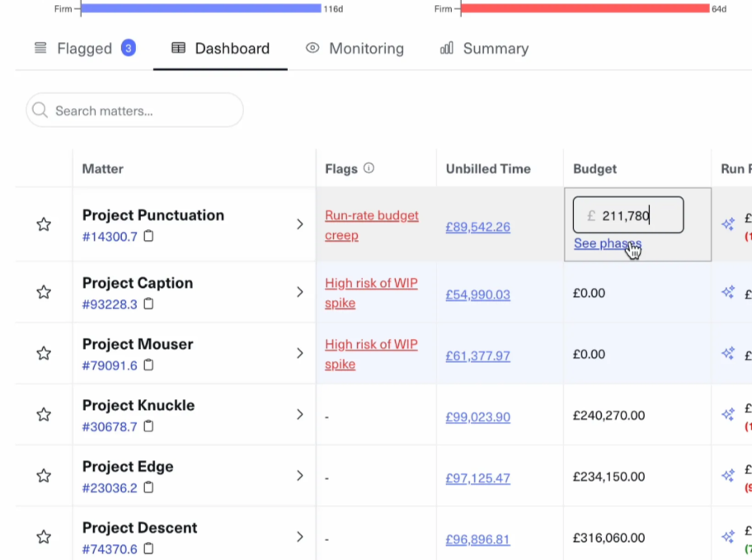752x560 pixels.
Task: Click sparkle AI icon in Project Edge row
Action: 728,476
